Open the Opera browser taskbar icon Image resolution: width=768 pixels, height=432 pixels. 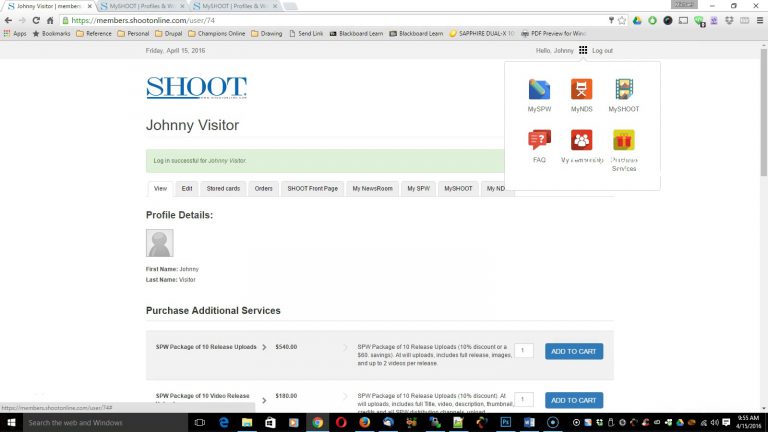(x=341, y=422)
